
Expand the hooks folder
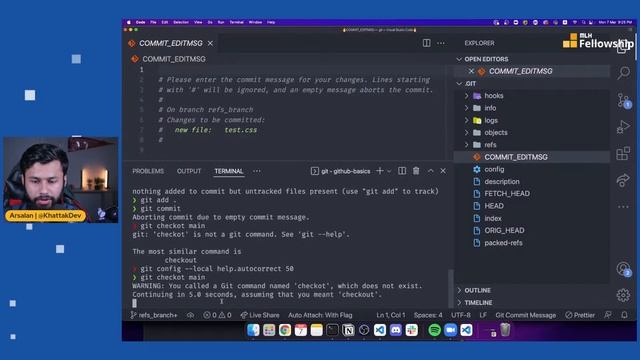pyautogui.click(x=488, y=96)
